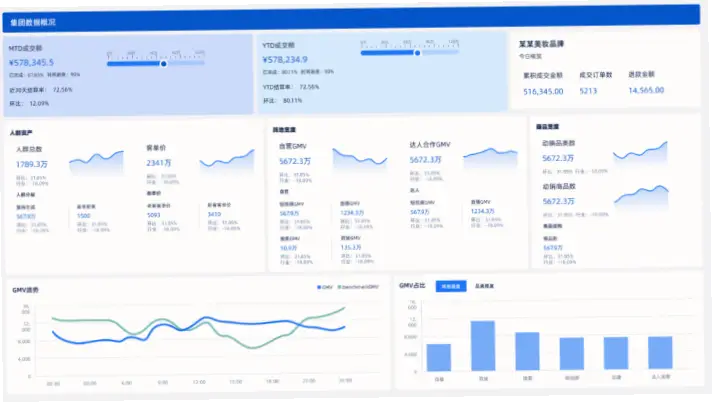Viewport: 712px width, 403px height.
Task: Click the 某某美妆品牌 brand title
Action: point(541,44)
